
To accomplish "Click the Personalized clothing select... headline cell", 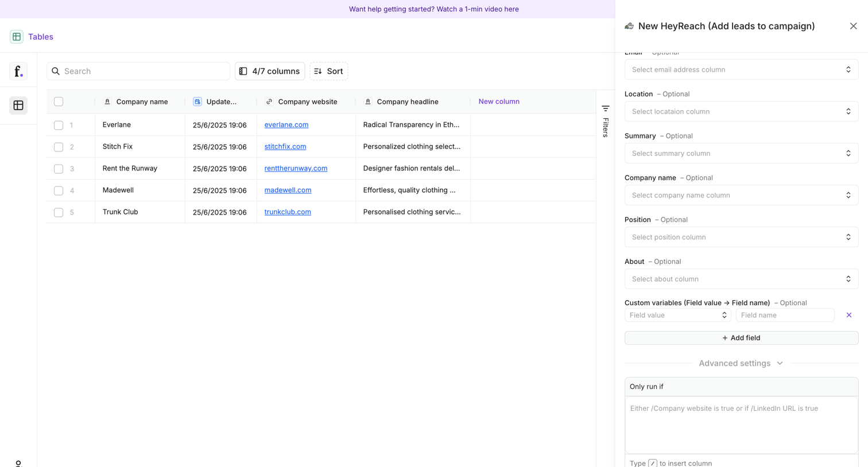I will (413, 146).
